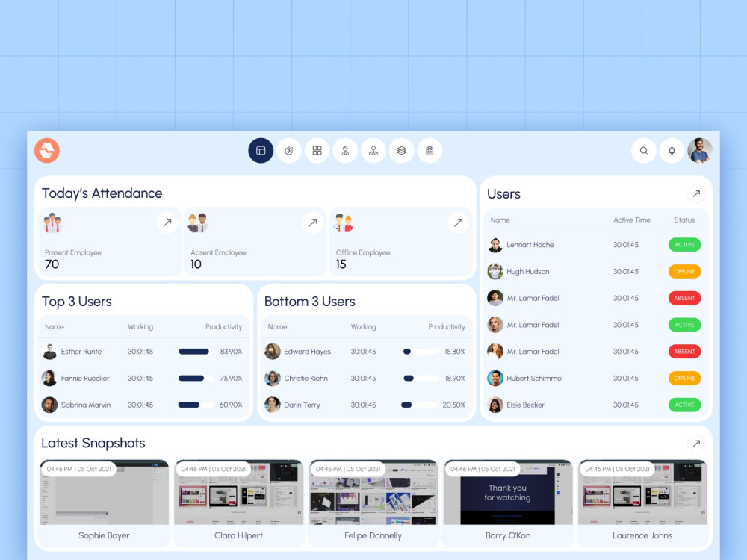
Task: Open the org chart hierarchy icon
Action: pos(373,151)
